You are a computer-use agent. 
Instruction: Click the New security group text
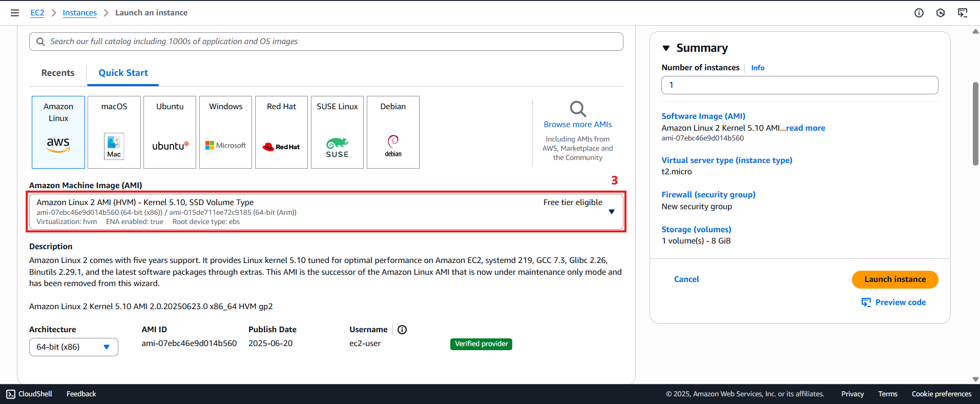697,207
